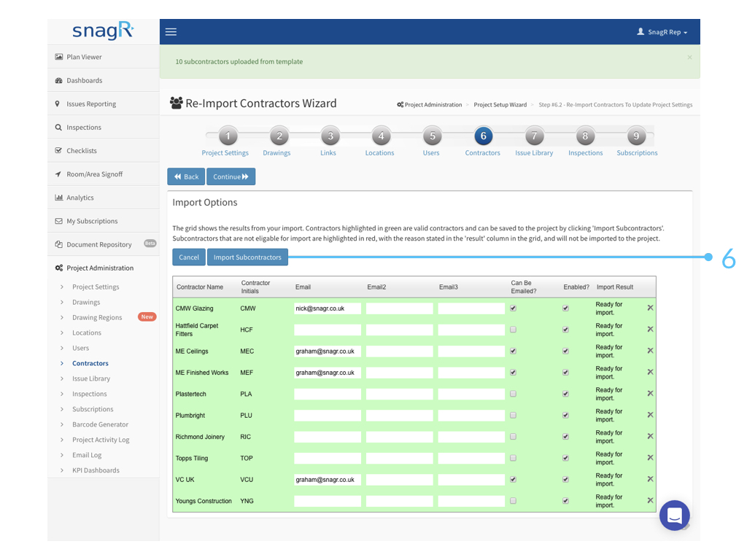Remove the ME Ceilings row
Image resolution: width=747 pixels, height=560 pixels.
[650, 351]
